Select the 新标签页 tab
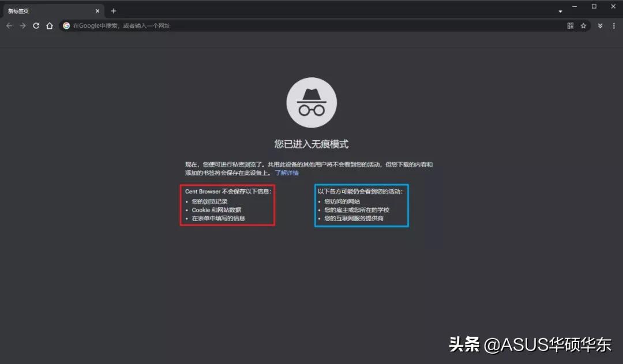 (x=54, y=11)
